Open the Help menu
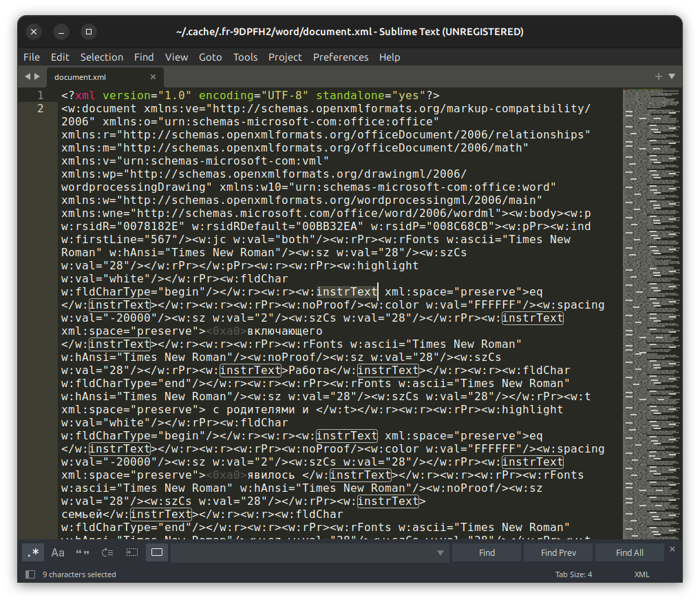 coord(390,57)
